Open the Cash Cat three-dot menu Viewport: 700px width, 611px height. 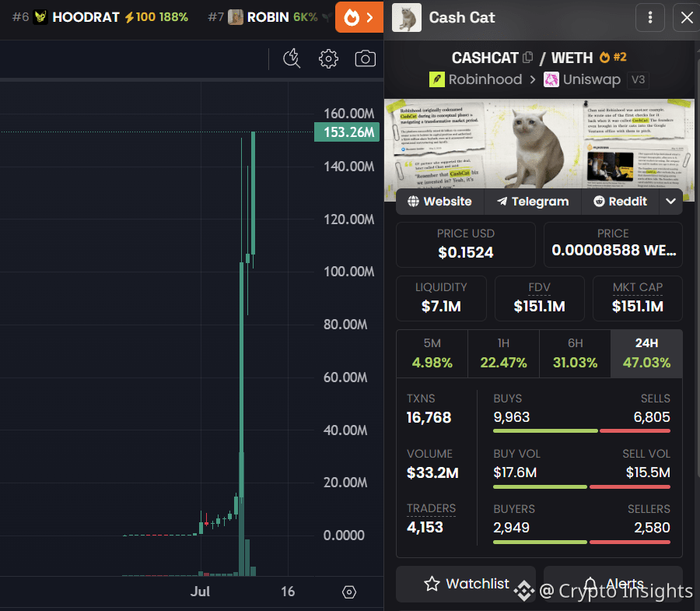pos(650,17)
